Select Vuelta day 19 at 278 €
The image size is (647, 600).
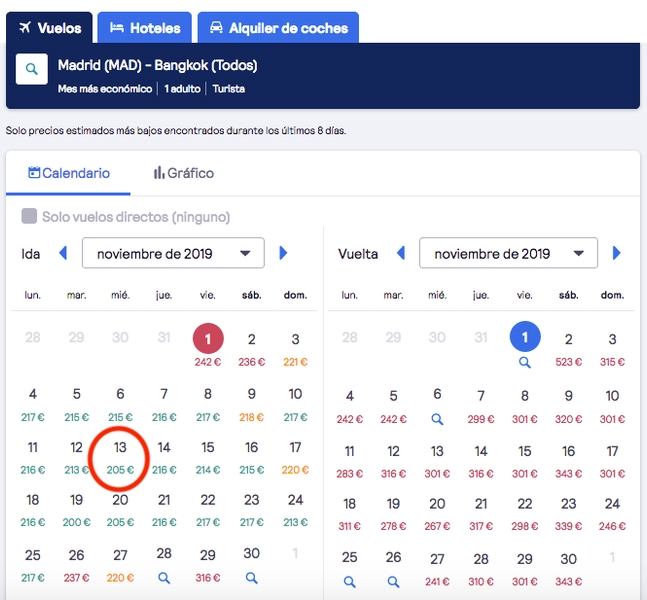[393, 514]
